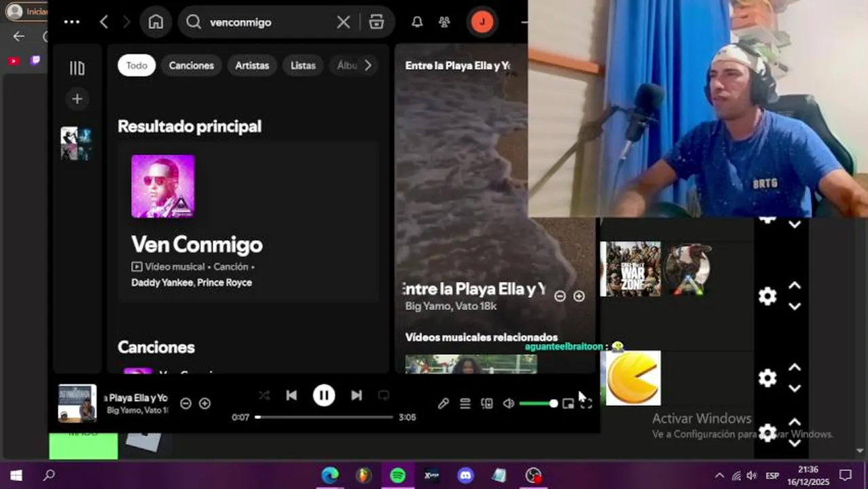Move Warzone row up with chevron

795,286
